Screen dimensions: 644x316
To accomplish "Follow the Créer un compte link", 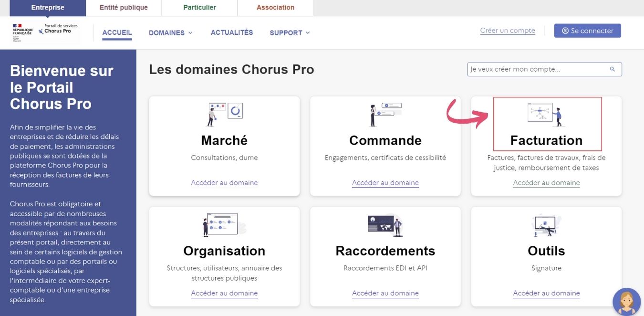I will [508, 31].
